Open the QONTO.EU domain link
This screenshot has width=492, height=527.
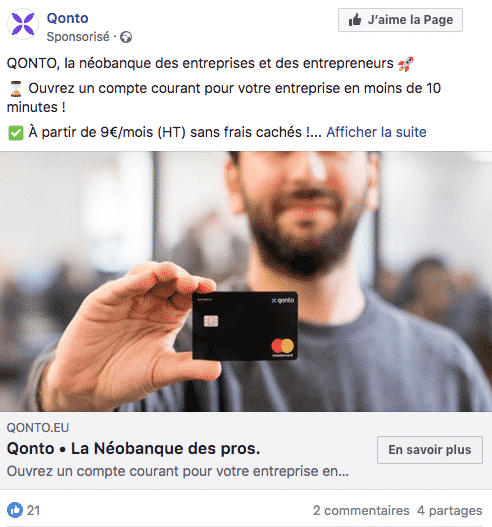38,428
